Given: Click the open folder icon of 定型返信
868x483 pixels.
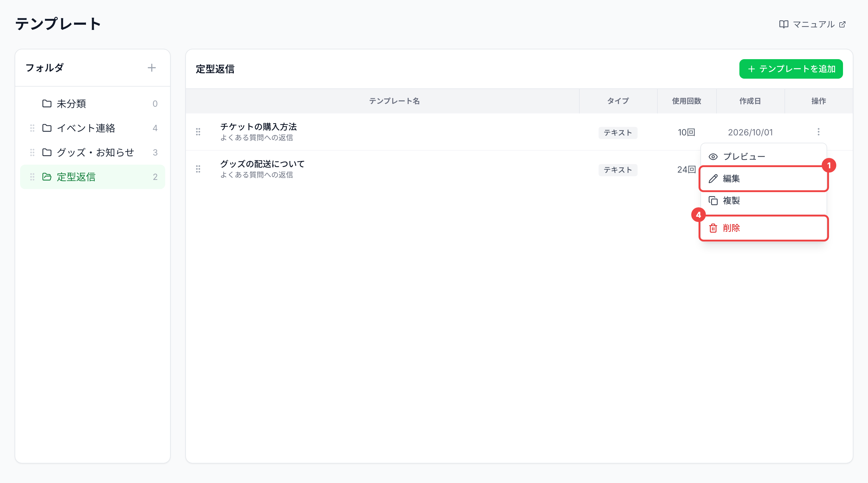Looking at the screenshot, I should [x=47, y=177].
